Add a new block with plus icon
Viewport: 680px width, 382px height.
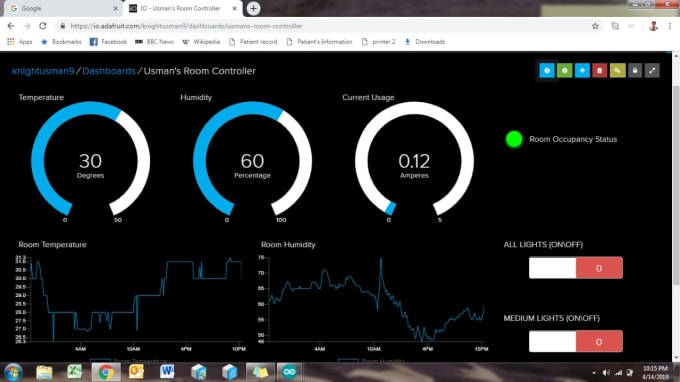click(582, 71)
